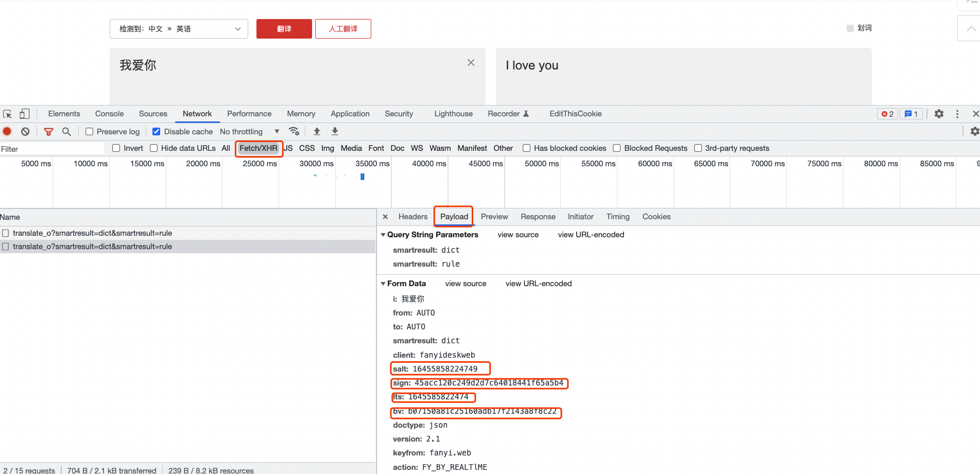
Task: Open DevTools settings gear icon
Action: point(939,114)
